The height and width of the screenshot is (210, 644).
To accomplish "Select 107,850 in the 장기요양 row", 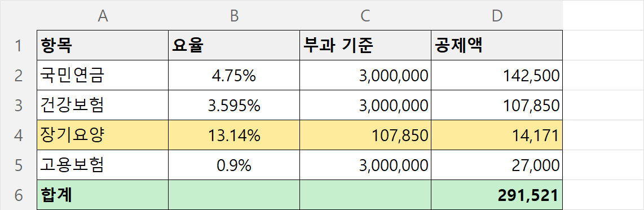I will pyautogui.click(x=365, y=135).
